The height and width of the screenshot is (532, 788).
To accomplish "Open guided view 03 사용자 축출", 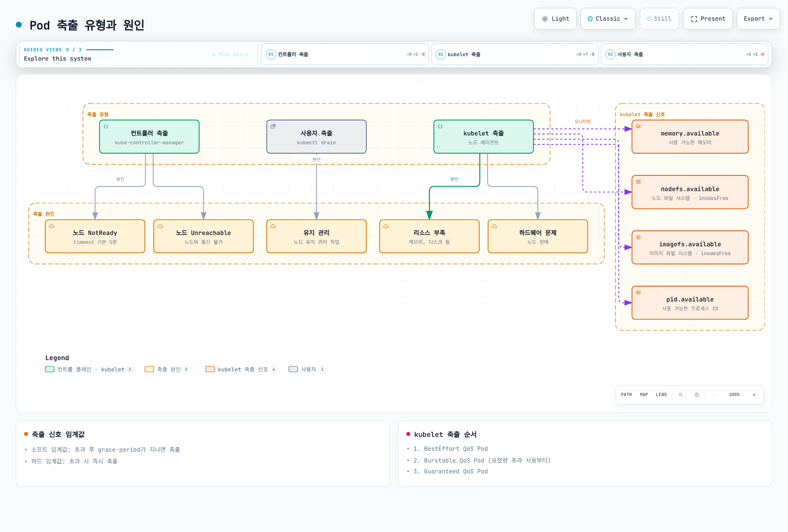I will click(x=685, y=54).
